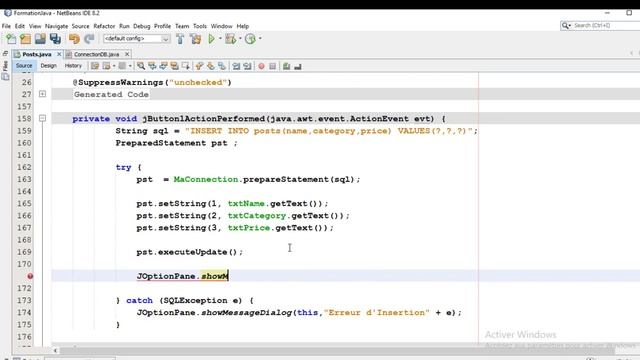
Task: Click the Open Project icon
Action: (40, 39)
